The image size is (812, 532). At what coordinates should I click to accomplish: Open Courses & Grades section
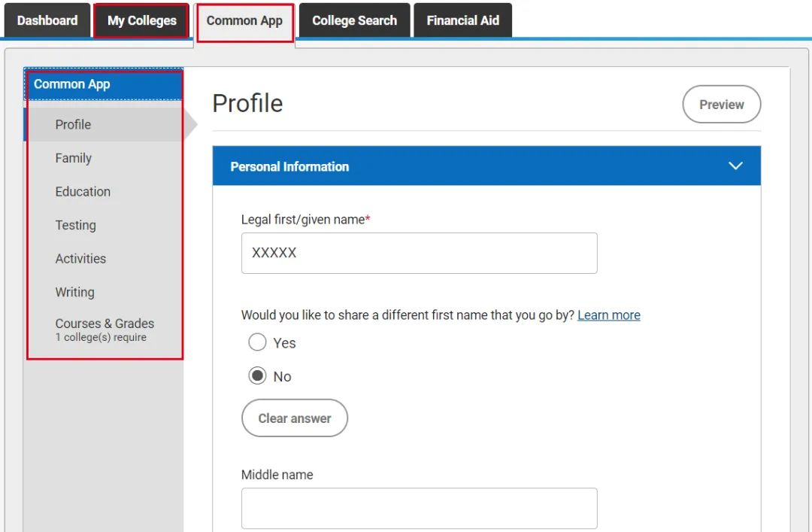(x=105, y=330)
